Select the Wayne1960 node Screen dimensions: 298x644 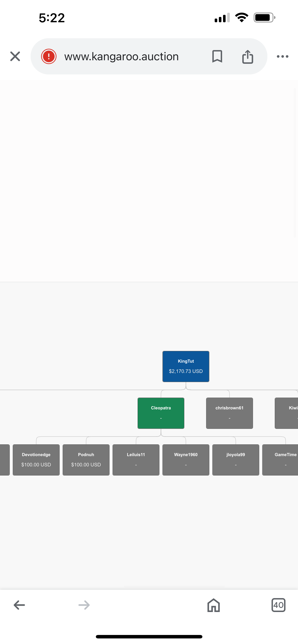click(186, 460)
